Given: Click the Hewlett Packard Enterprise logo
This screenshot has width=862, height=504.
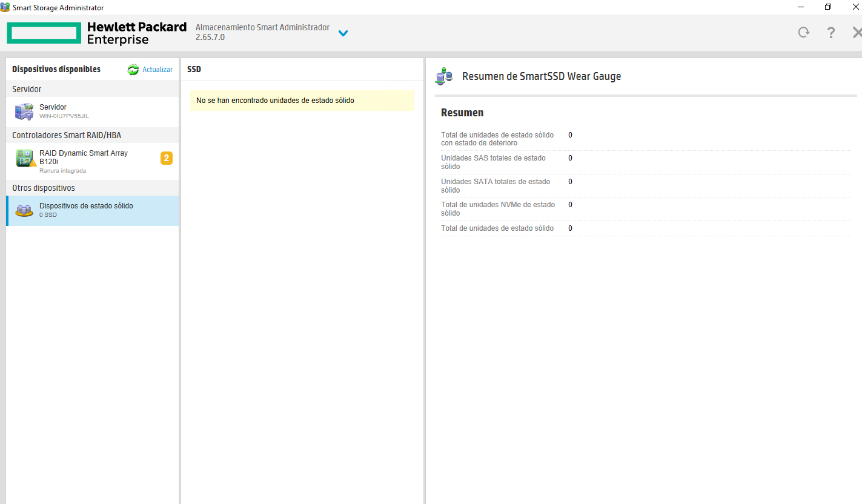Looking at the screenshot, I should coord(96,33).
